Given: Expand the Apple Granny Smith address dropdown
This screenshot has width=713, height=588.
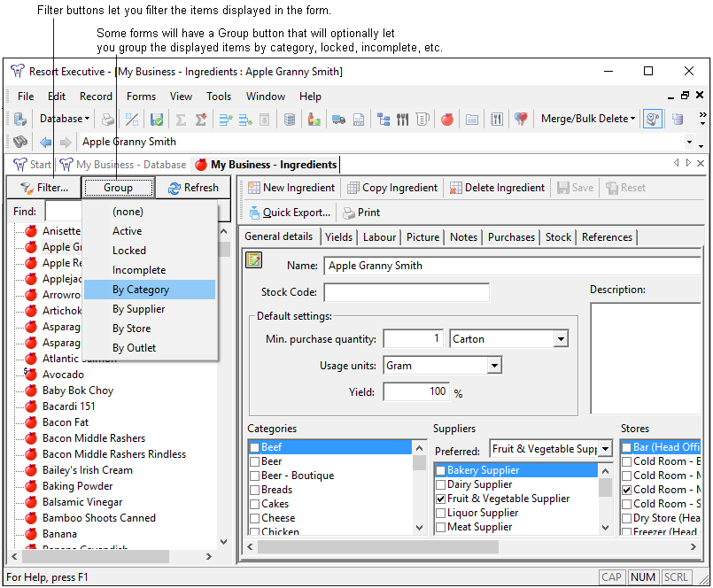Looking at the screenshot, I should pos(689,143).
